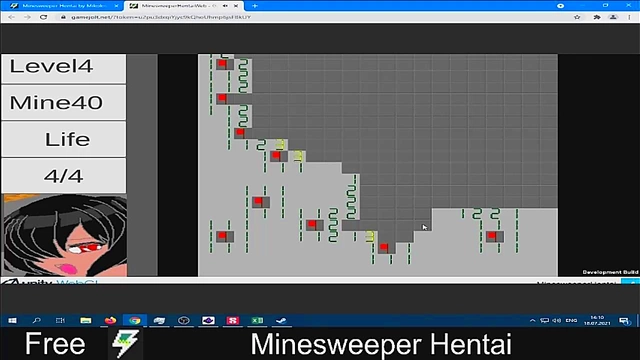Click the red flag left of yellow 3
The width and height of the screenshot is (640, 360).
279,156
